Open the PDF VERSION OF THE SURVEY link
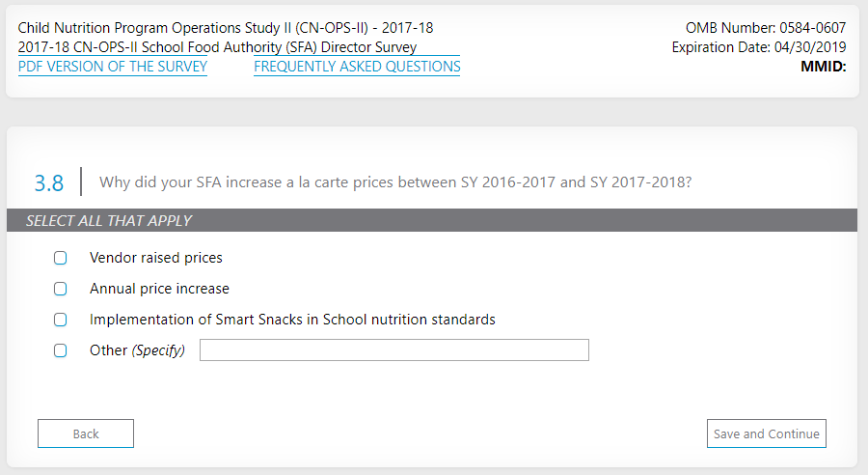Image resolution: width=868 pixels, height=475 pixels. click(x=113, y=67)
